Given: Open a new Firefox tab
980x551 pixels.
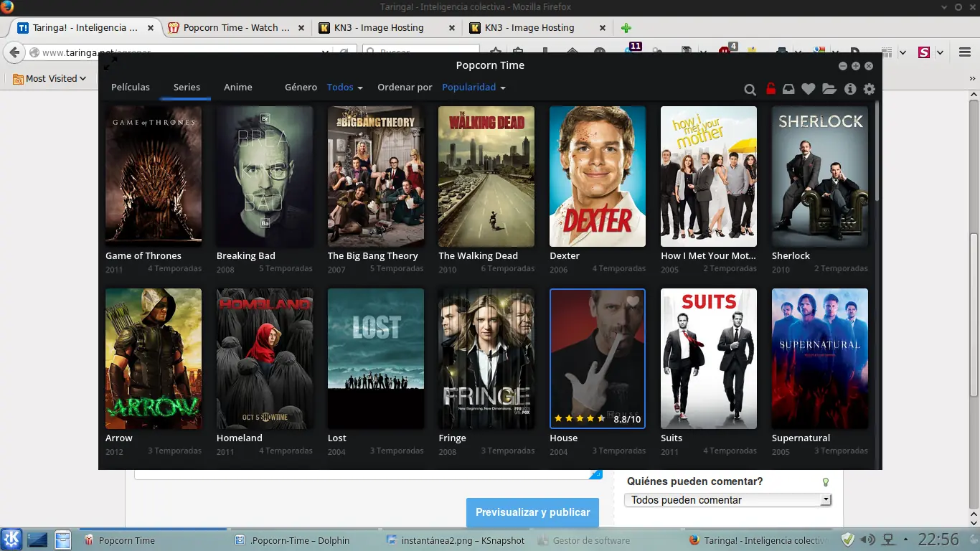Looking at the screenshot, I should 626,28.
